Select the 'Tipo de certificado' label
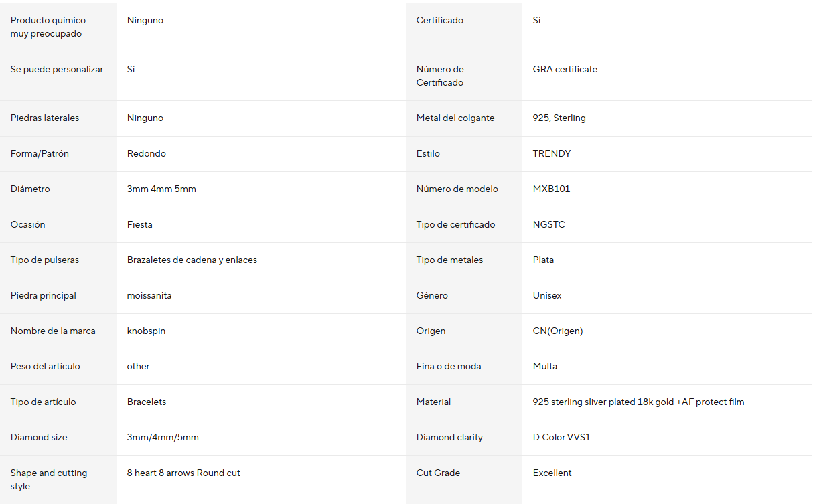Image resolution: width=813 pixels, height=504 pixels. click(455, 224)
